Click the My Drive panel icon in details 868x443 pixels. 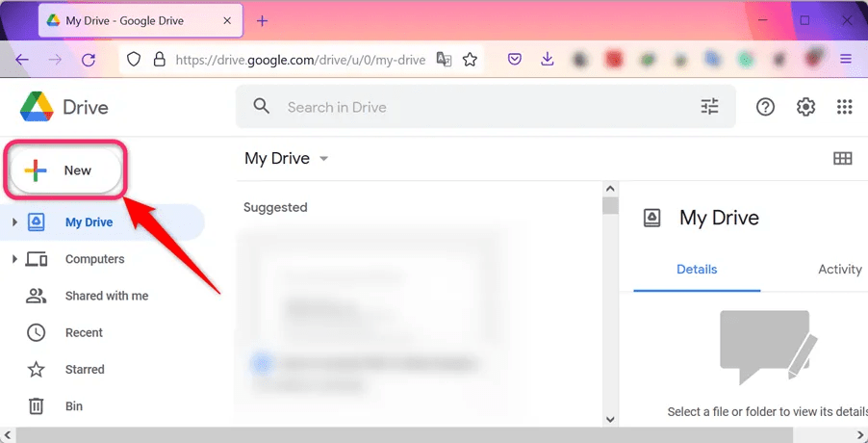[x=652, y=219]
